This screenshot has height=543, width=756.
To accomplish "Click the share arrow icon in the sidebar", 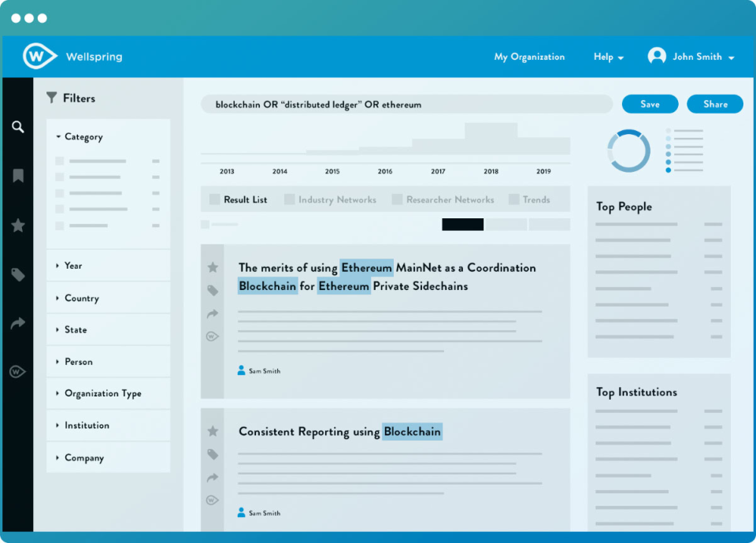I will [x=17, y=323].
